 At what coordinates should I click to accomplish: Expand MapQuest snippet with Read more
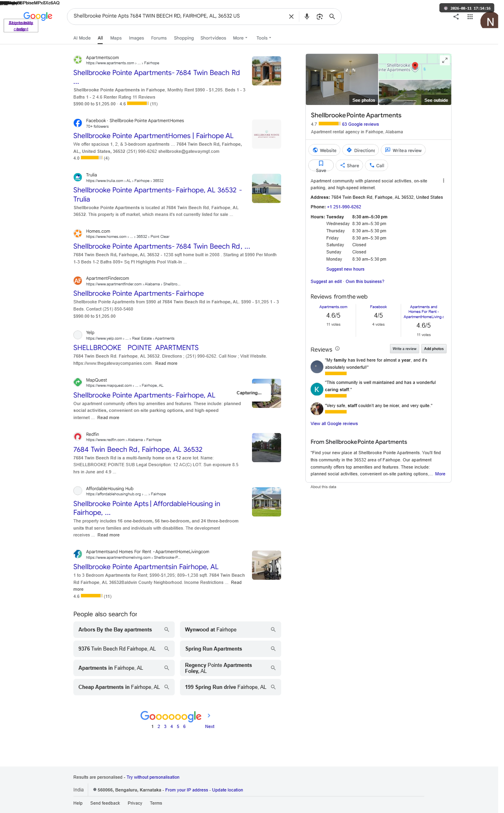point(108,417)
